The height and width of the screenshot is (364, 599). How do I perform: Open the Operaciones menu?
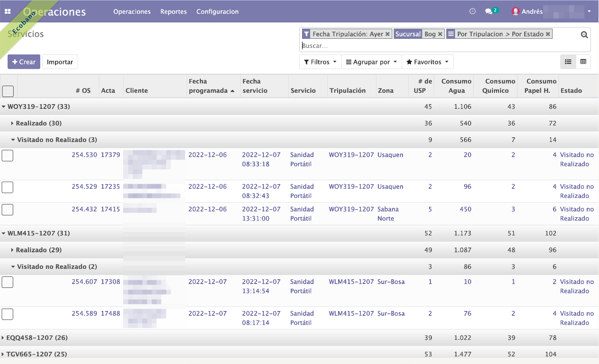click(x=132, y=11)
